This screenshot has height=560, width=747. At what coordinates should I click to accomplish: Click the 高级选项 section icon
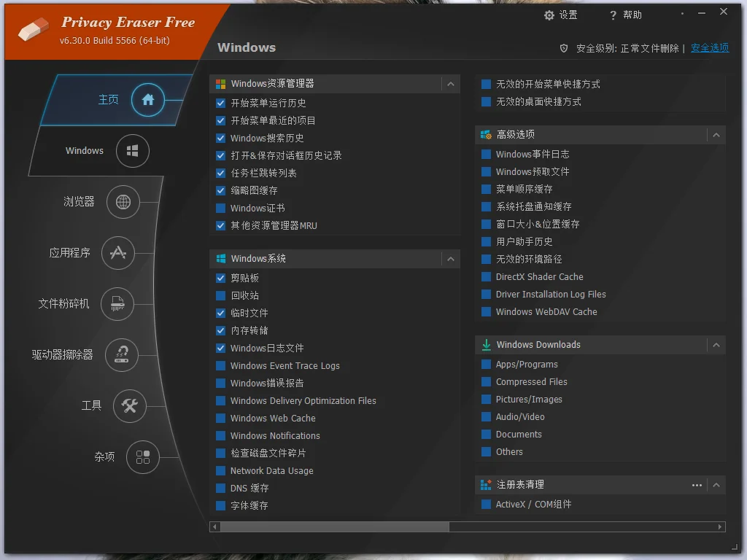(486, 135)
